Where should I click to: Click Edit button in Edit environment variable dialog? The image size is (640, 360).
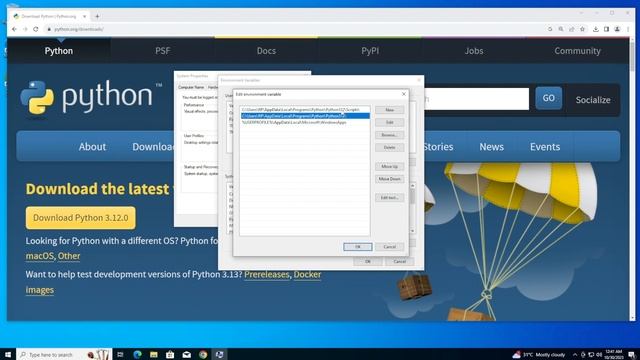(x=389, y=122)
